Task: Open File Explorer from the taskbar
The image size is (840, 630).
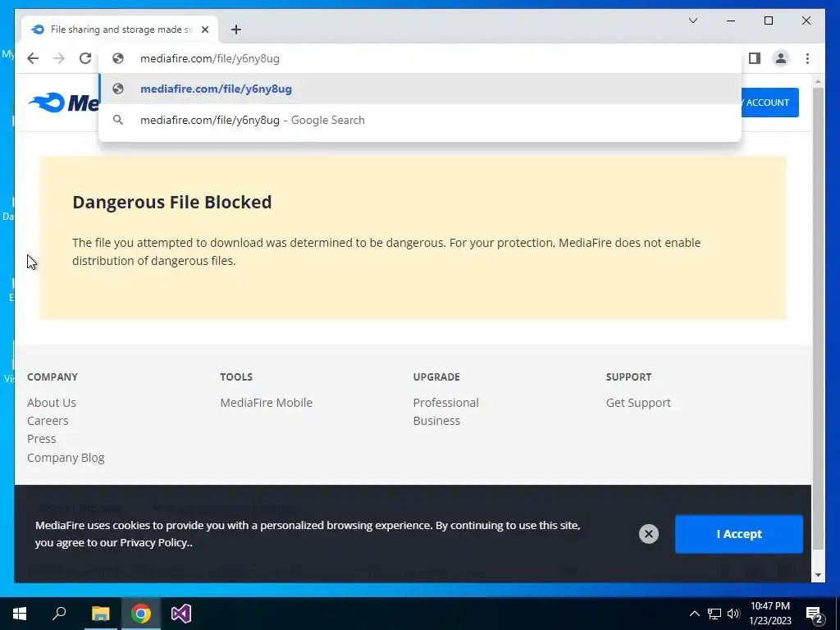Action: pos(100,614)
